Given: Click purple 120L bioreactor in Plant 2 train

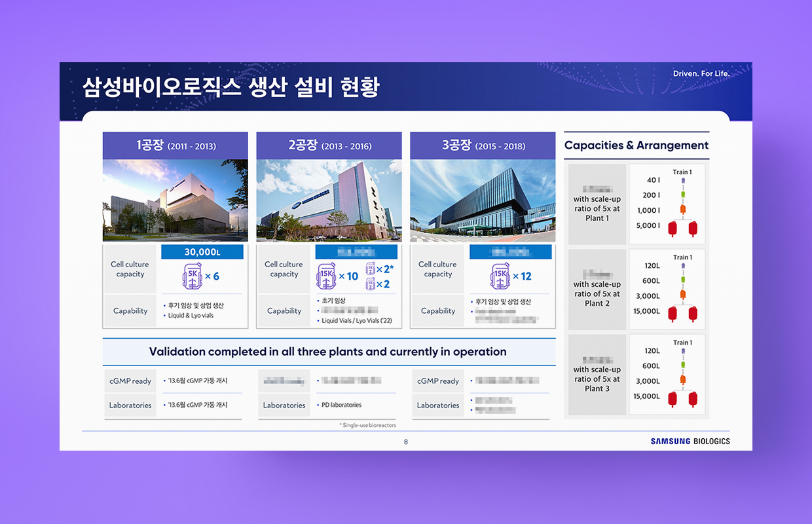Looking at the screenshot, I should pyautogui.click(x=683, y=265).
